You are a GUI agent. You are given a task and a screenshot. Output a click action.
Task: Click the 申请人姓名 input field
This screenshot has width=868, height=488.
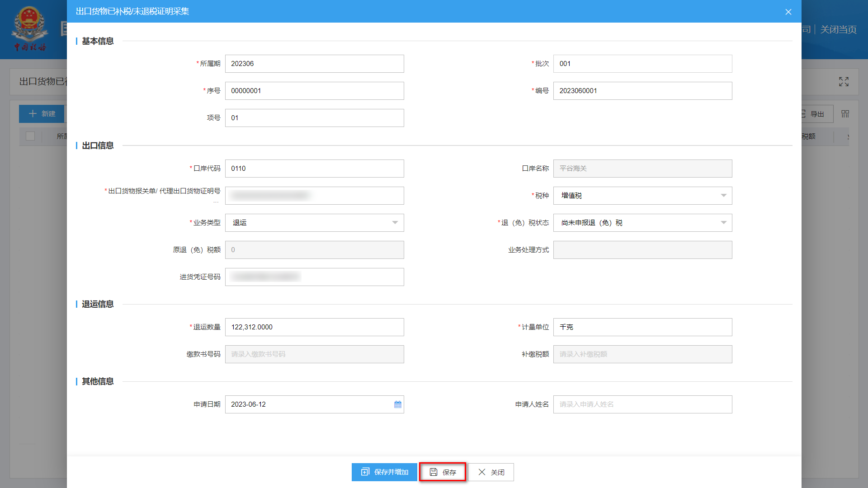(x=642, y=404)
